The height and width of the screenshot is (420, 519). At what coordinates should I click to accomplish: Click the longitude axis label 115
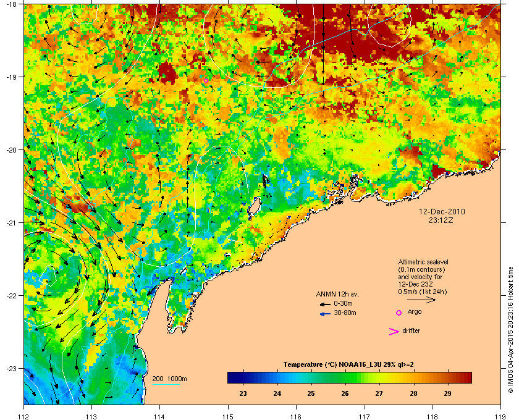click(x=228, y=416)
